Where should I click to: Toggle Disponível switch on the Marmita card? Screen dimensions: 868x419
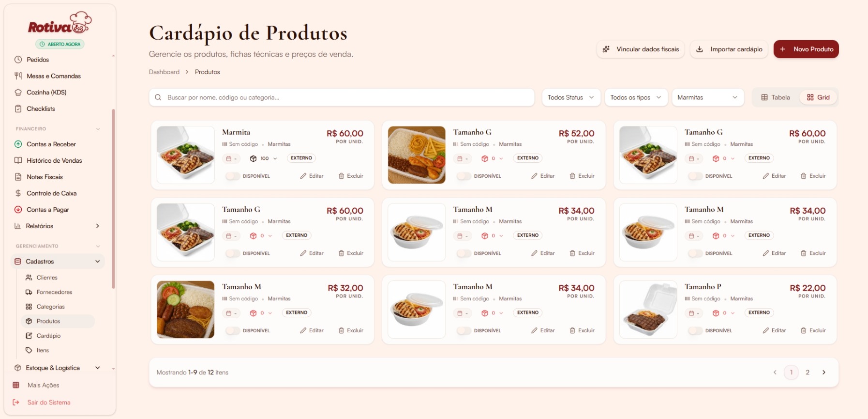233,176
